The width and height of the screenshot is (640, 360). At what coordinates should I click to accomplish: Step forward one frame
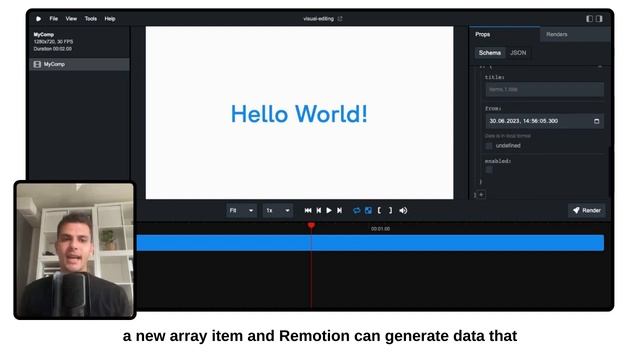[340, 211]
